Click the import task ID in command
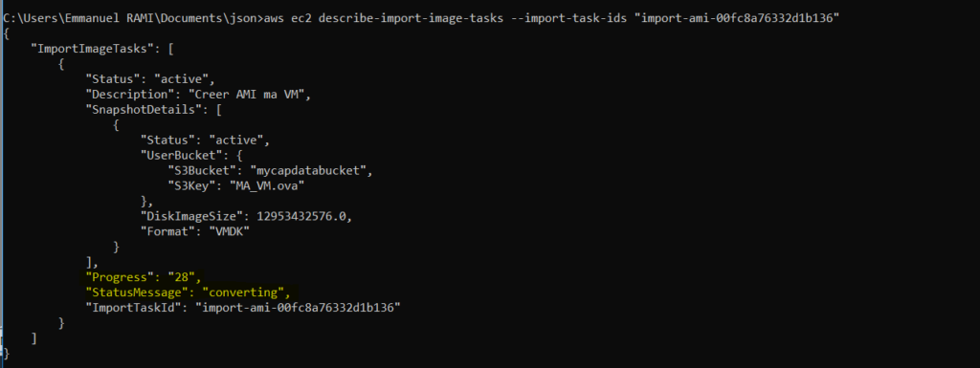The height and width of the screenshot is (368, 980). click(x=737, y=18)
